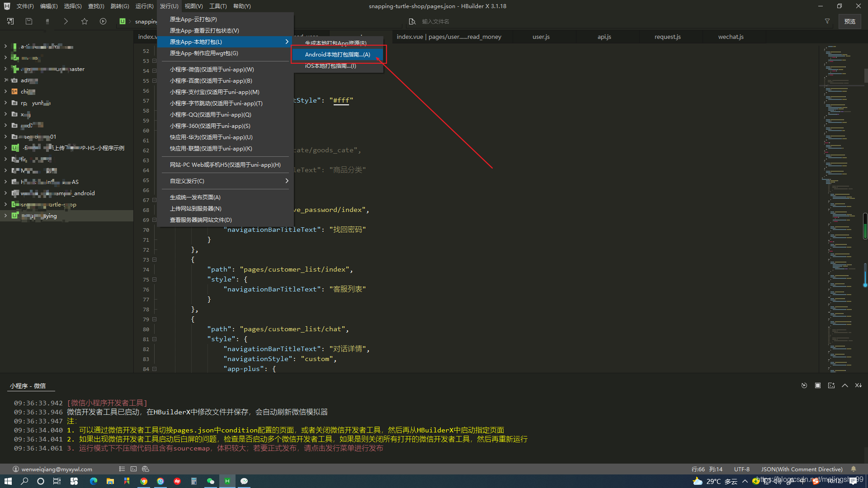Toggle fold marker at line 81
868x488 pixels.
click(154, 339)
